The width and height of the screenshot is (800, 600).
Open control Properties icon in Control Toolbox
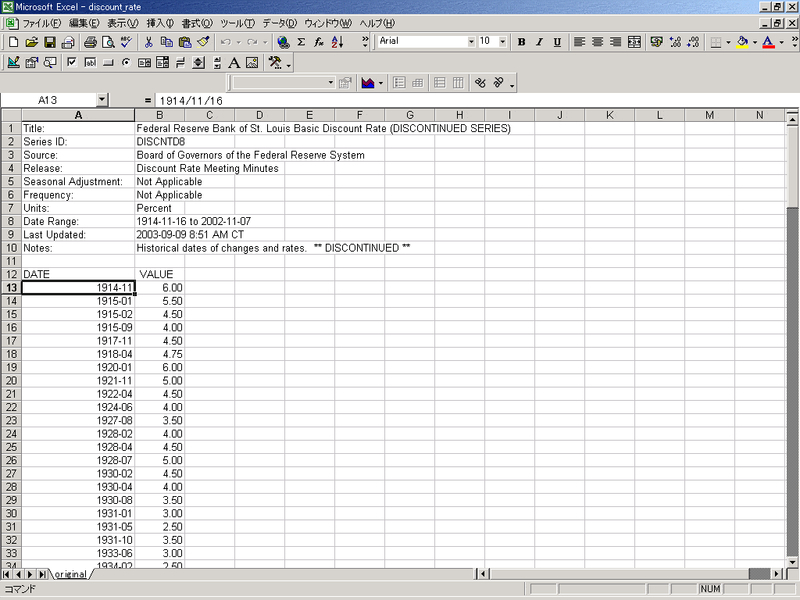tap(32, 62)
